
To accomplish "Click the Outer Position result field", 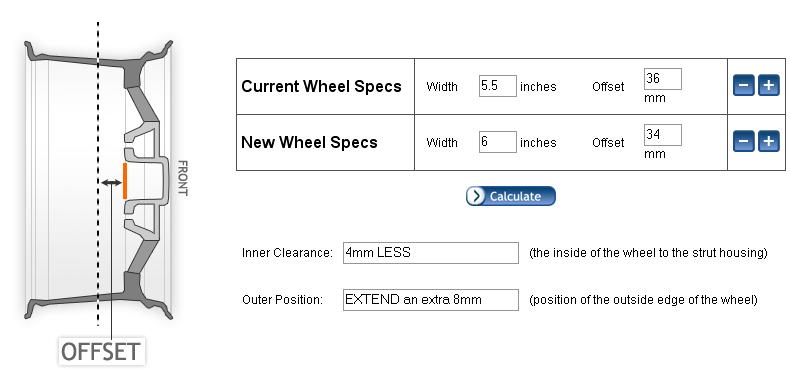I will (431, 300).
